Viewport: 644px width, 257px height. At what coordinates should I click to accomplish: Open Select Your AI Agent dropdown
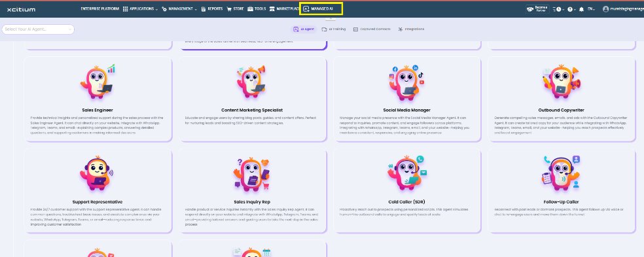(38, 29)
